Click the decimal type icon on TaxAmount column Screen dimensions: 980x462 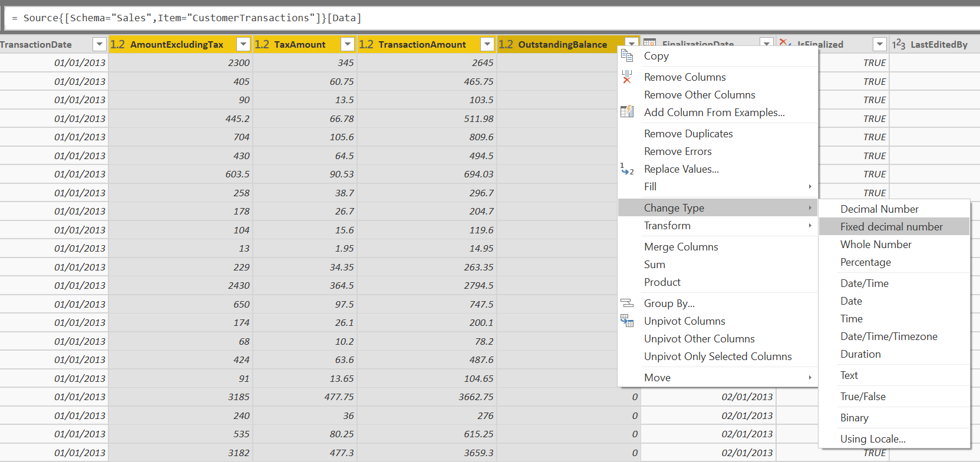point(262,44)
